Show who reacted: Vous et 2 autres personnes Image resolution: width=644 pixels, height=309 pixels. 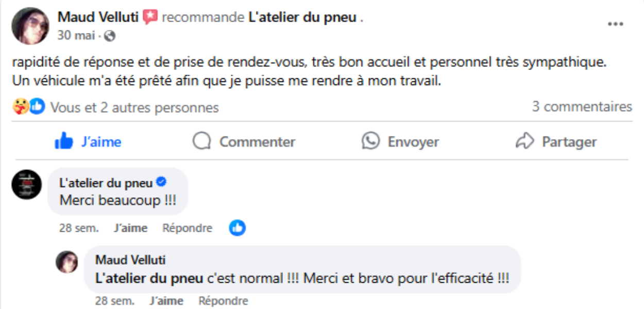click(x=134, y=108)
